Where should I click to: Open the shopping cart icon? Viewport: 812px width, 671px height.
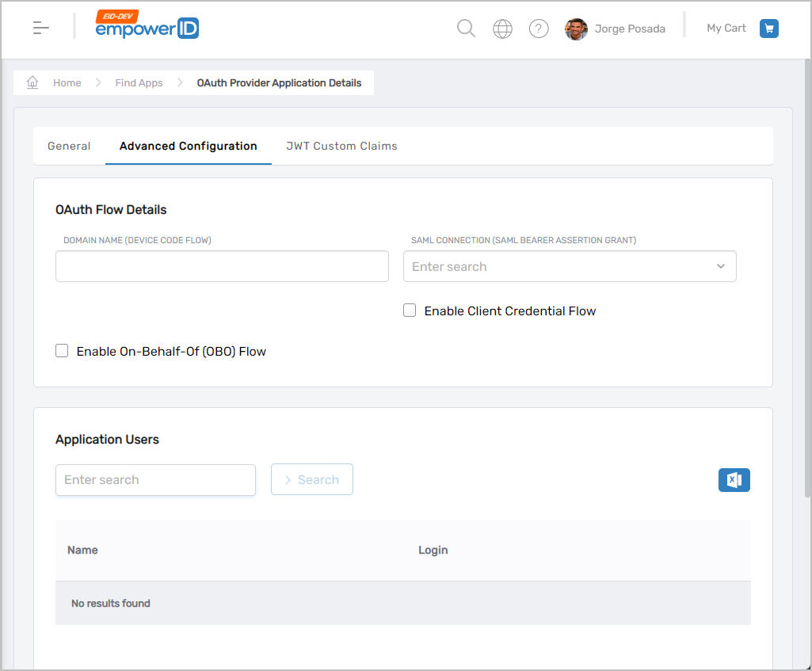pyautogui.click(x=768, y=29)
